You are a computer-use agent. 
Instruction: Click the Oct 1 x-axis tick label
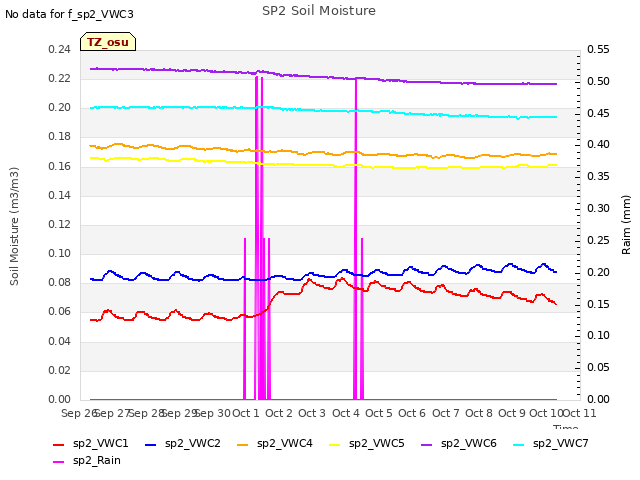pyautogui.click(x=246, y=413)
